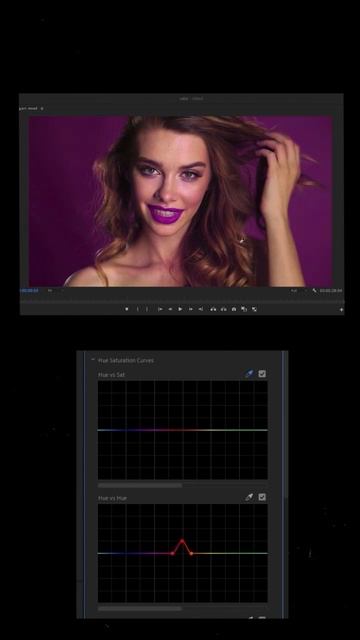Select the Hue vs Hue eyedropper
360x640 pixels.
[x=249, y=497]
